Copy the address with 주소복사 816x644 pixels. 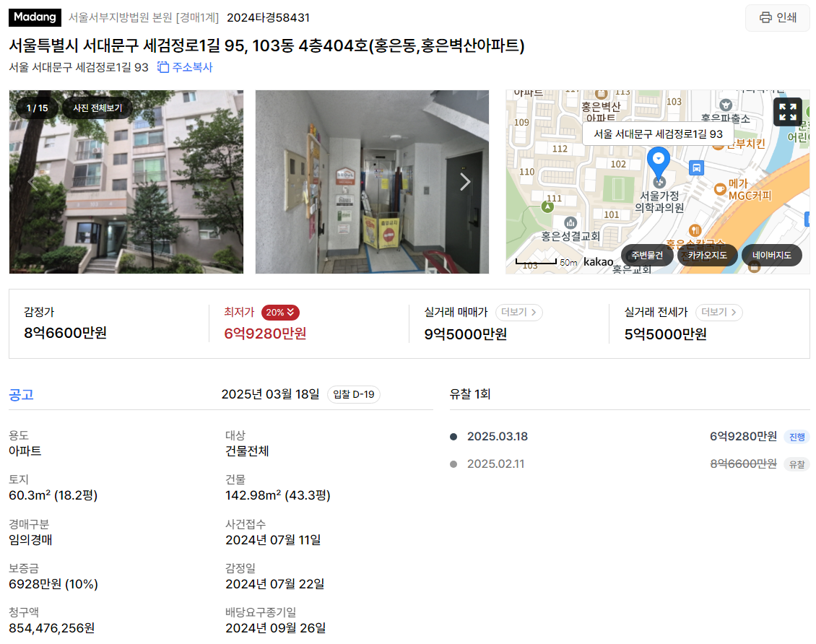[x=186, y=67]
